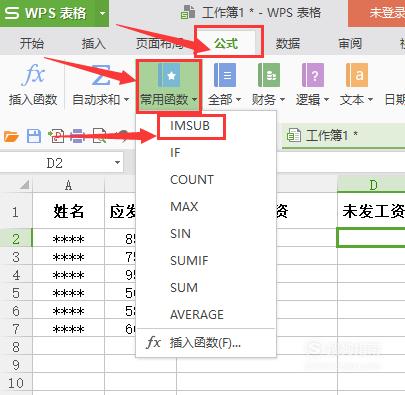Open the 常用函数 star book icon
The image size is (405, 395).
coord(169,75)
